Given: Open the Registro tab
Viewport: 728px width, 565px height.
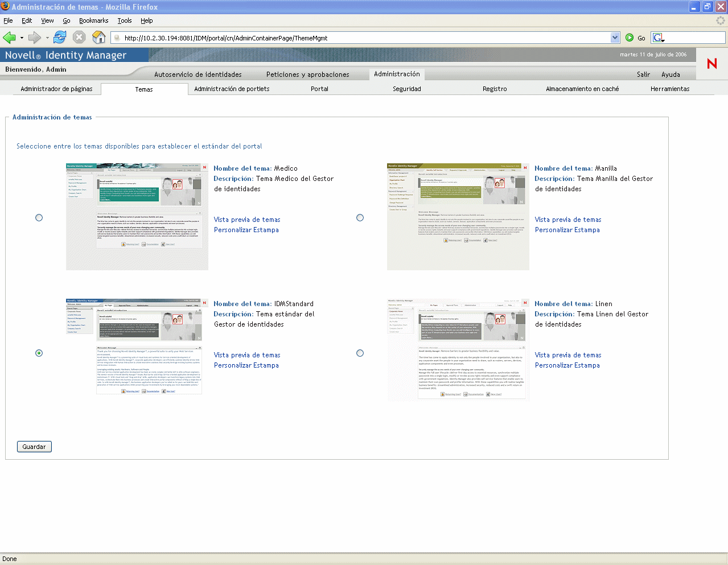Looking at the screenshot, I should (x=495, y=89).
